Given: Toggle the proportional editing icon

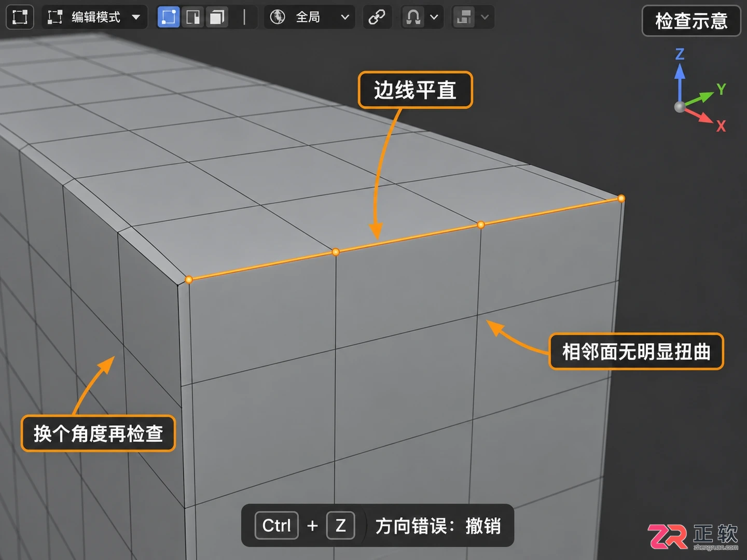Looking at the screenshot, I should [x=464, y=17].
